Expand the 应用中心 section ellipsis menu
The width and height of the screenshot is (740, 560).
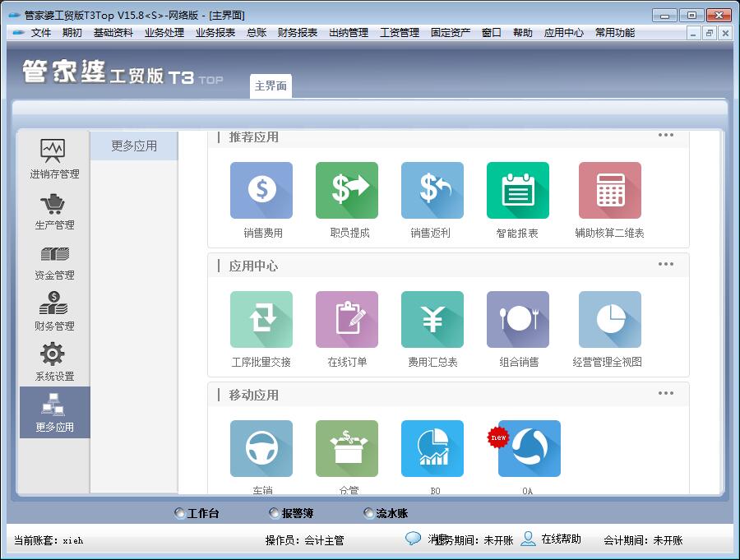click(x=666, y=265)
